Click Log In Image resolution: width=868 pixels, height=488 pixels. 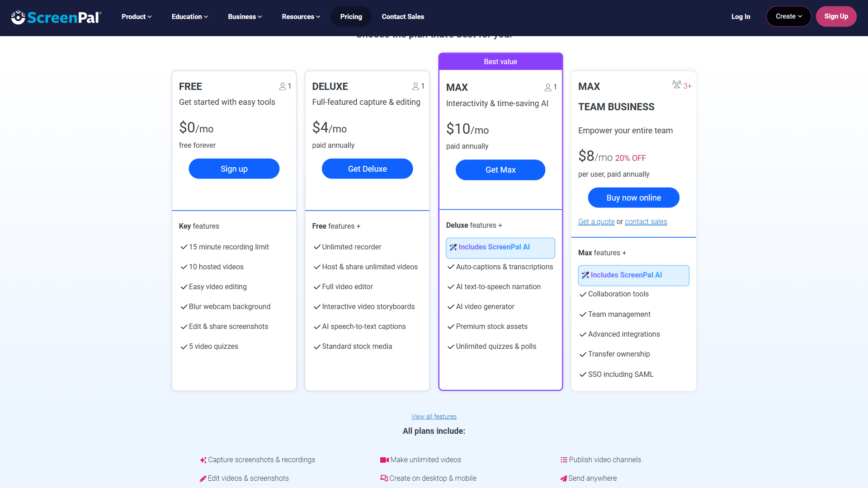pos(741,17)
